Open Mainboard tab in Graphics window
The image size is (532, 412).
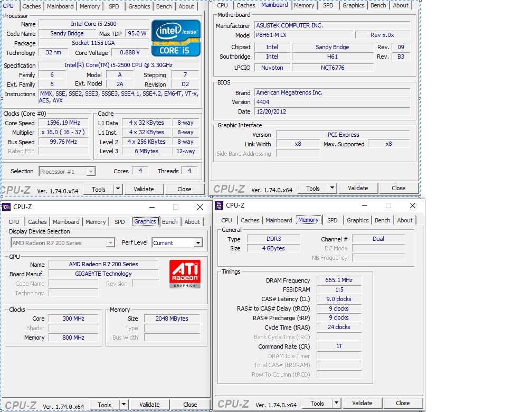(x=66, y=222)
